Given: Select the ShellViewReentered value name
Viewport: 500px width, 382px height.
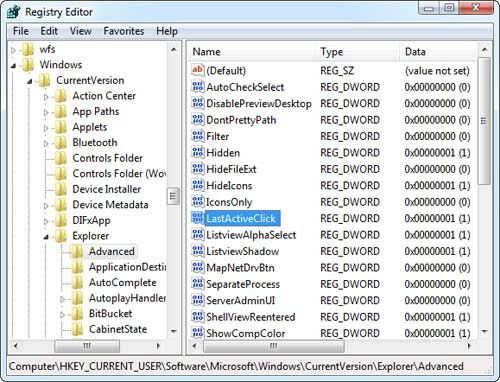Looking at the screenshot, I should click(251, 317).
